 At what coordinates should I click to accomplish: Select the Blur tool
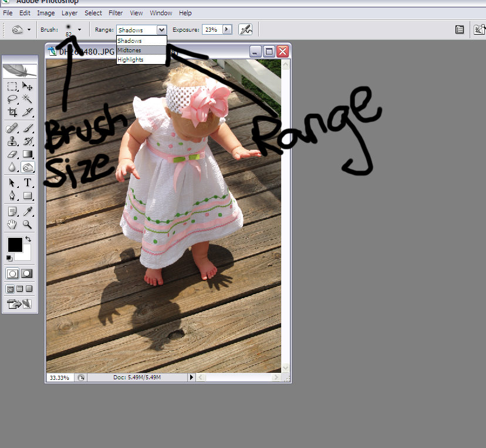(12, 167)
